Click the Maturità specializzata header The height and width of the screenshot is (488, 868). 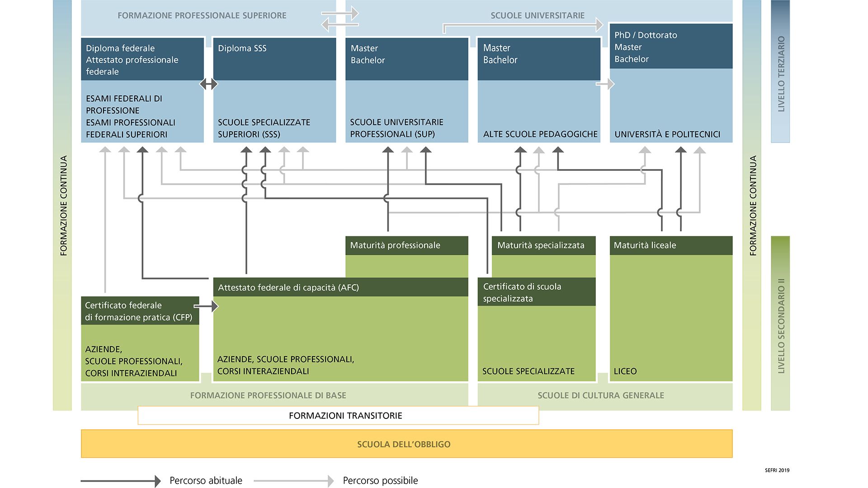coord(543,245)
